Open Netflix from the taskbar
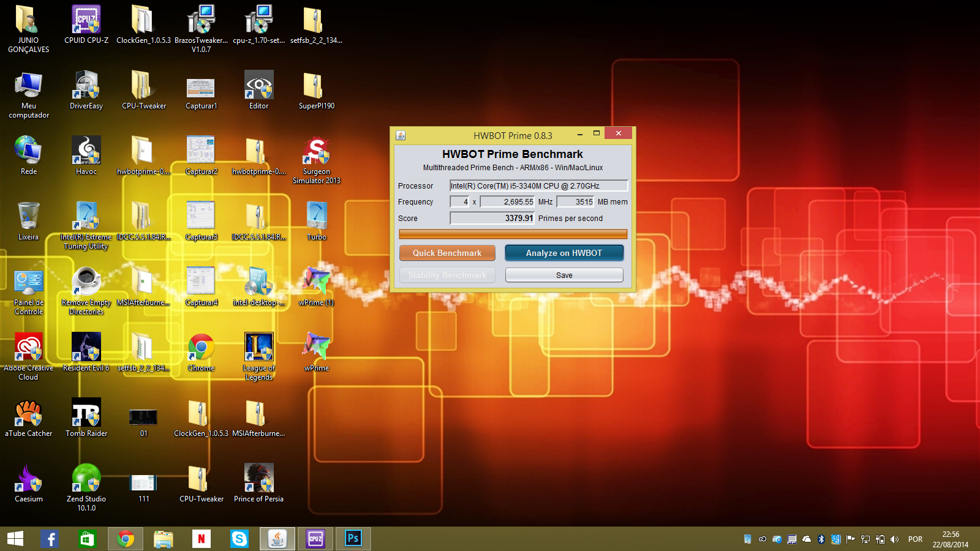Image resolution: width=980 pixels, height=551 pixels. pos(201,539)
